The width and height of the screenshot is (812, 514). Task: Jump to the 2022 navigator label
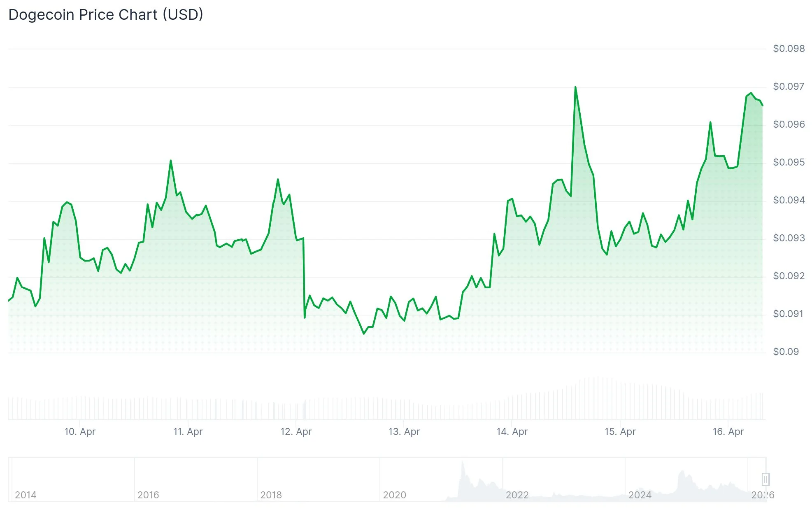pyautogui.click(x=517, y=495)
